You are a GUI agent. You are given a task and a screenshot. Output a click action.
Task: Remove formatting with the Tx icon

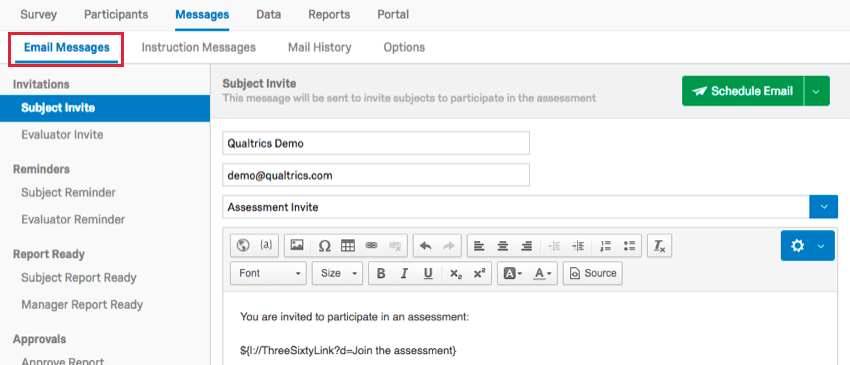tap(660, 246)
